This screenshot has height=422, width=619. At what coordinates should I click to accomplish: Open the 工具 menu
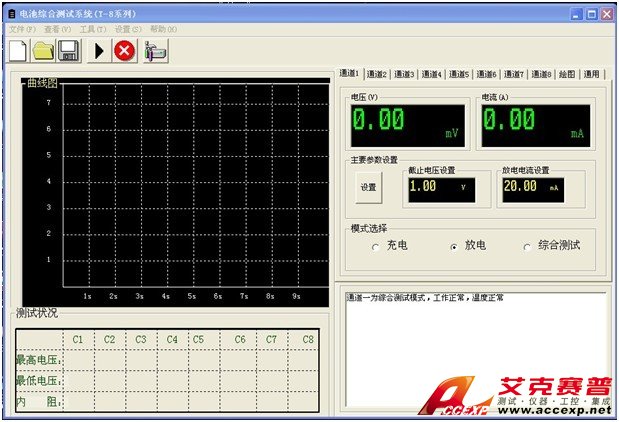[x=93, y=30]
